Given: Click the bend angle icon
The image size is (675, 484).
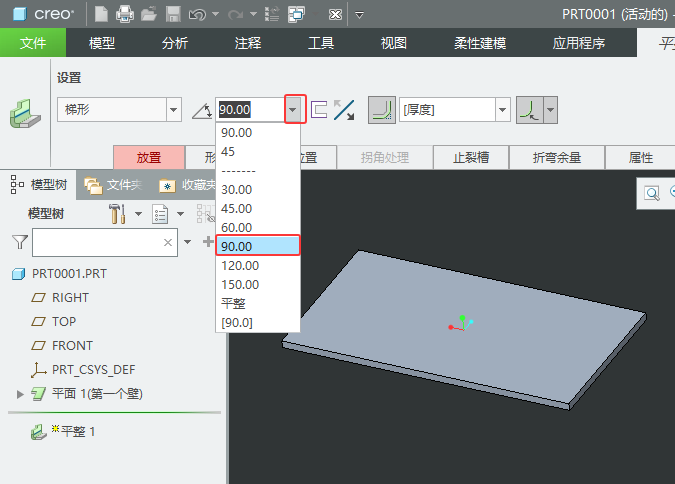Looking at the screenshot, I should click(x=202, y=111).
